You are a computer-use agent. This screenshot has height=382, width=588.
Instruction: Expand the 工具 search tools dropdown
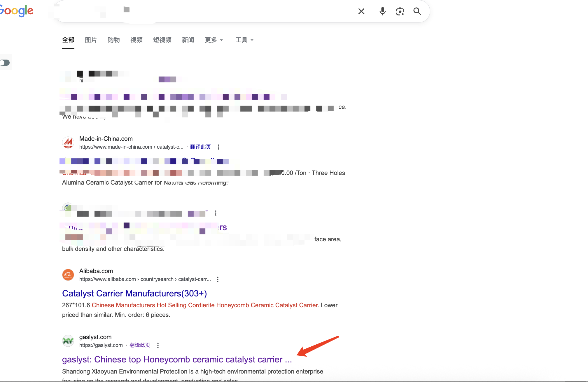244,40
